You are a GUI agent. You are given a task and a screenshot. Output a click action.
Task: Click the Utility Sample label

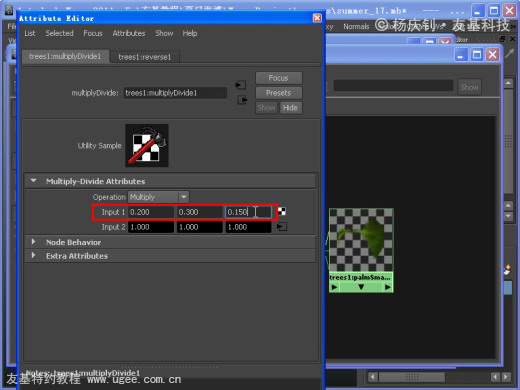coord(99,146)
